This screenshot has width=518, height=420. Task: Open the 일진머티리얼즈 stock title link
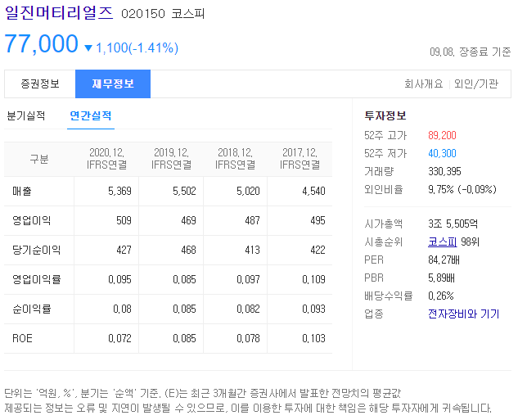coord(59,13)
